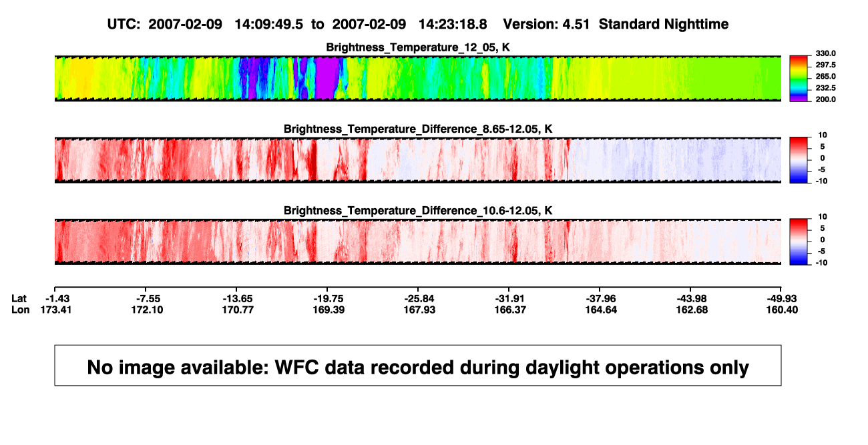Click the 'Standard Nighttime' label

(664, 24)
